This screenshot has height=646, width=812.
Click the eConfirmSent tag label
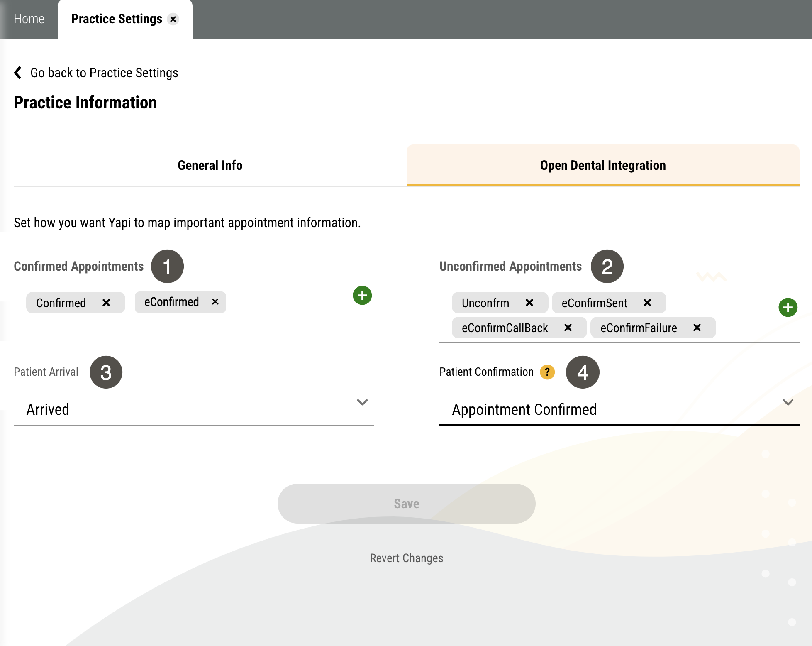coord(594,303)
